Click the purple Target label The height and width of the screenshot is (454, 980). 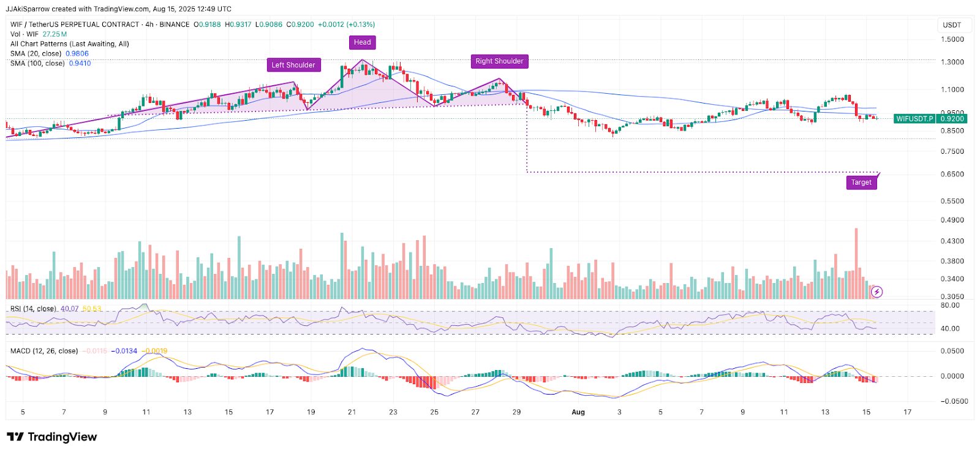point(861,183)
